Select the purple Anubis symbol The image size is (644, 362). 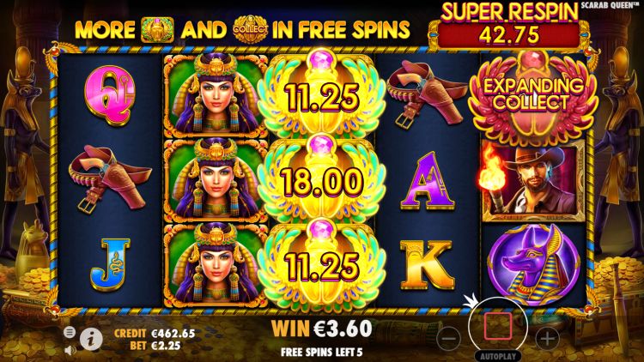[533, 265]
